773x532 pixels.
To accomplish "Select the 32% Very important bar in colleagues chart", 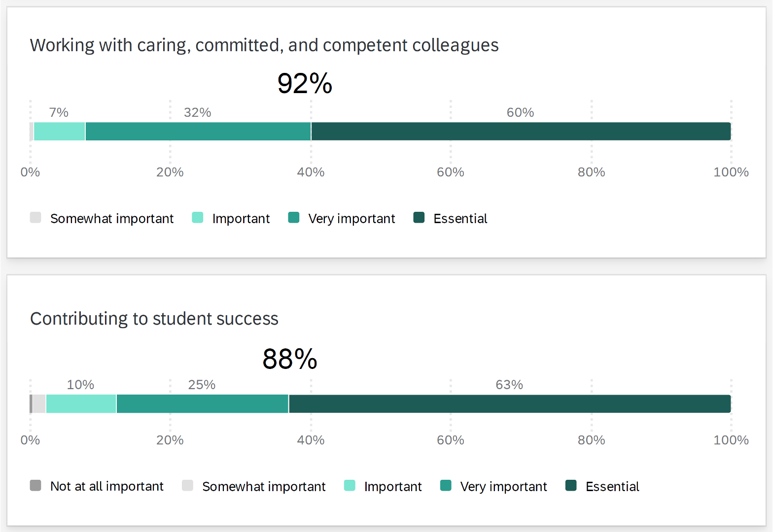I will pyautogui.click(x=198, y=132).
